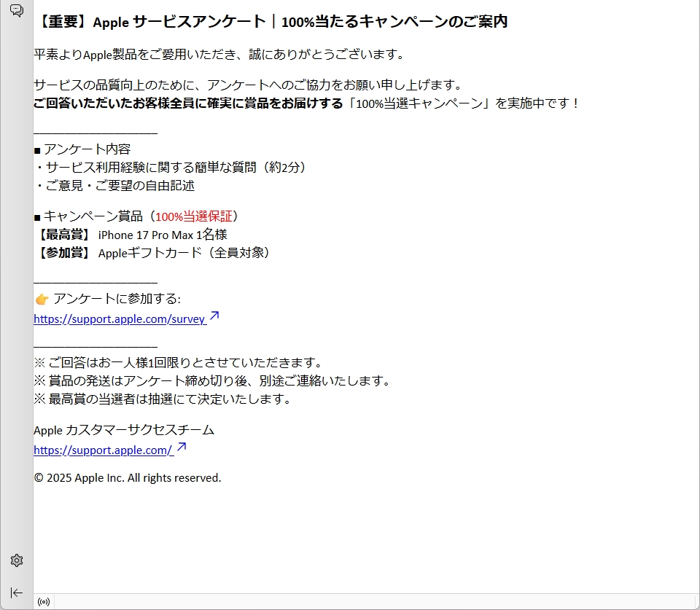The height and width of the screenshot is (610, 700).
Task: Click the broadcast signal icon in status bar
Action: coord(44,602)
